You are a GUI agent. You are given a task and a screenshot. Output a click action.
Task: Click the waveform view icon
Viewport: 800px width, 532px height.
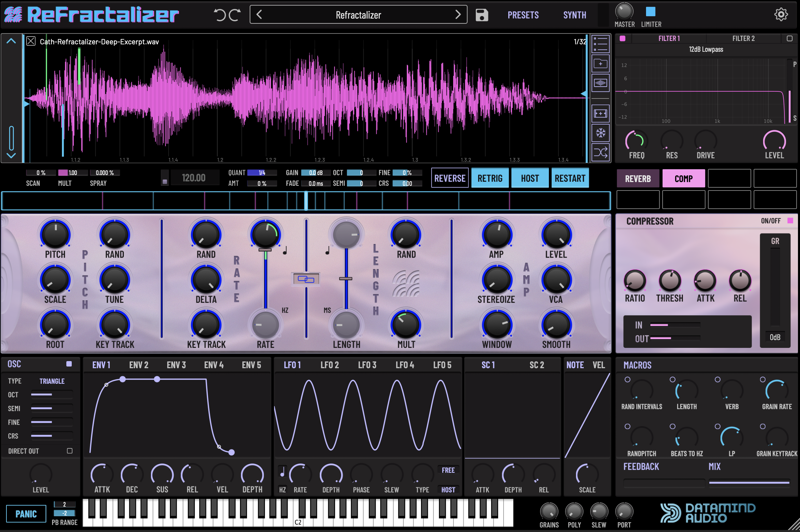click(600, 83)
